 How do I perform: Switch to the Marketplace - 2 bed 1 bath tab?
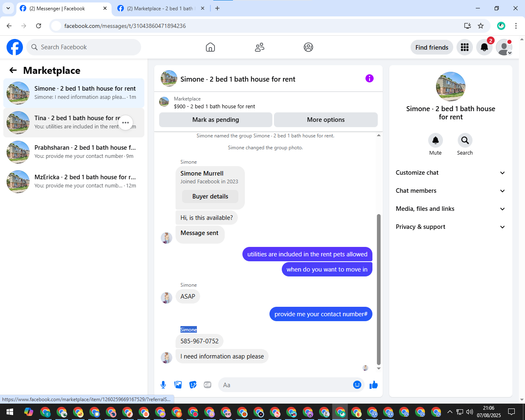point(160,8)
